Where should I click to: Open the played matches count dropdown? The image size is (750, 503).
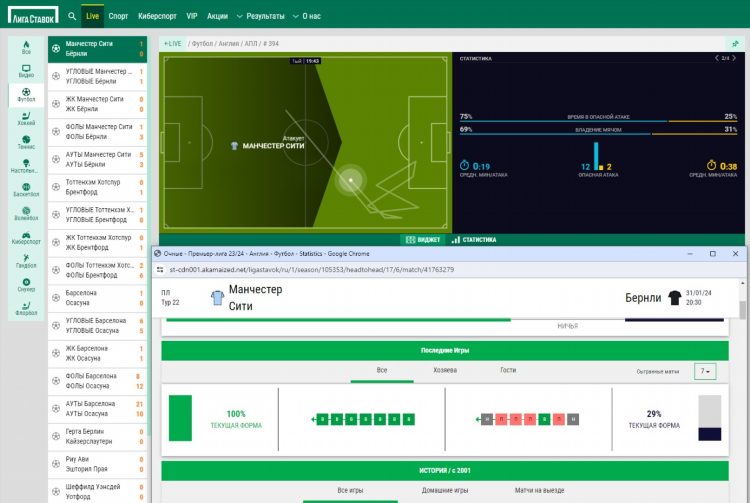tap(705, 371)
